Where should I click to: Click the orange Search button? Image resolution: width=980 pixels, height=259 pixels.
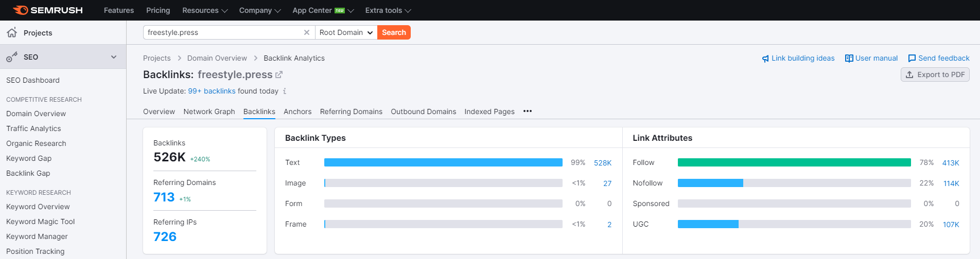coord(394,32)
